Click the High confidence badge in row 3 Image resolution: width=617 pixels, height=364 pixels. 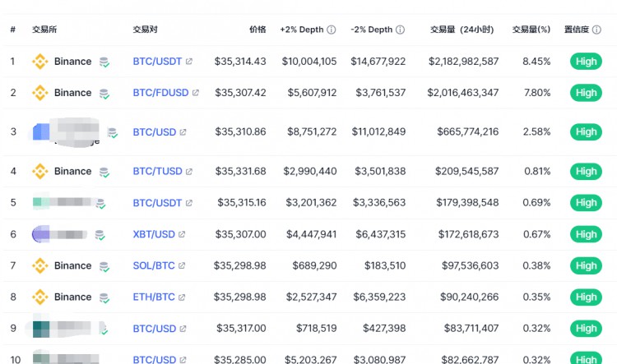[x=586, y=132]
